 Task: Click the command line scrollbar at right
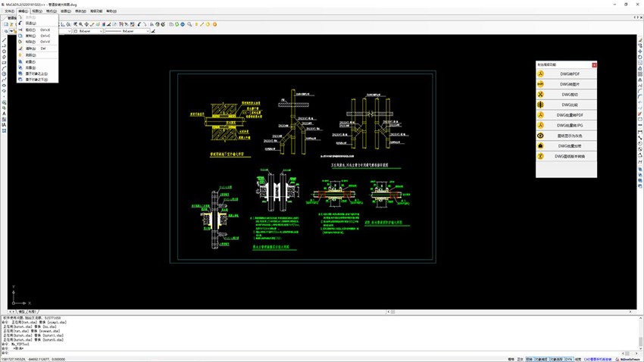click(x=641, y=332)
